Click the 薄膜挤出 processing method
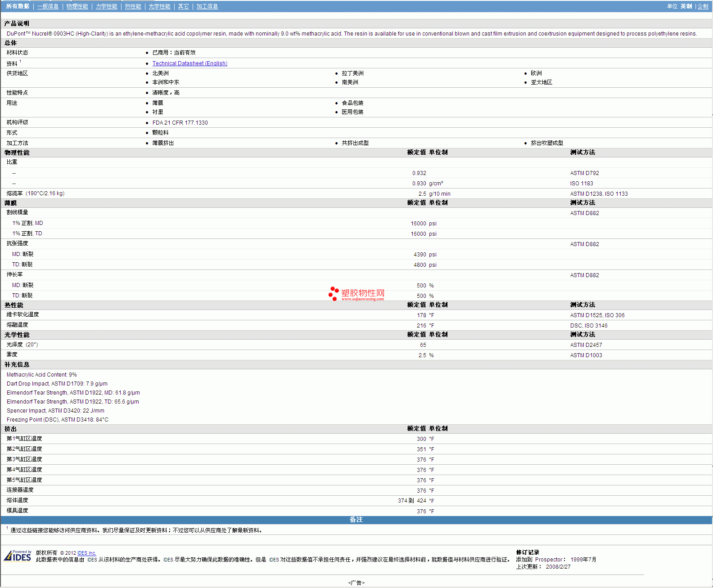 (163, 143)
